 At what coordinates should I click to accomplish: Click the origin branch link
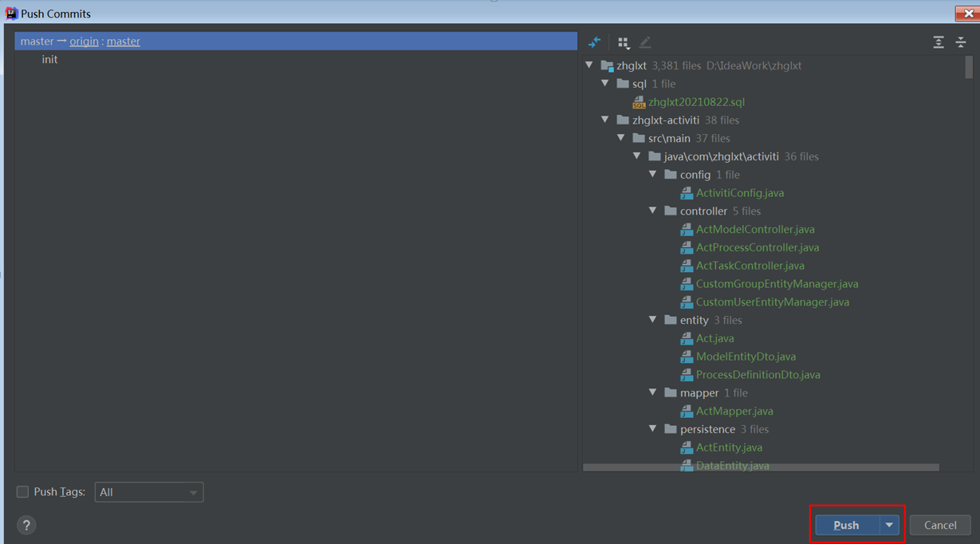(84, 41)
